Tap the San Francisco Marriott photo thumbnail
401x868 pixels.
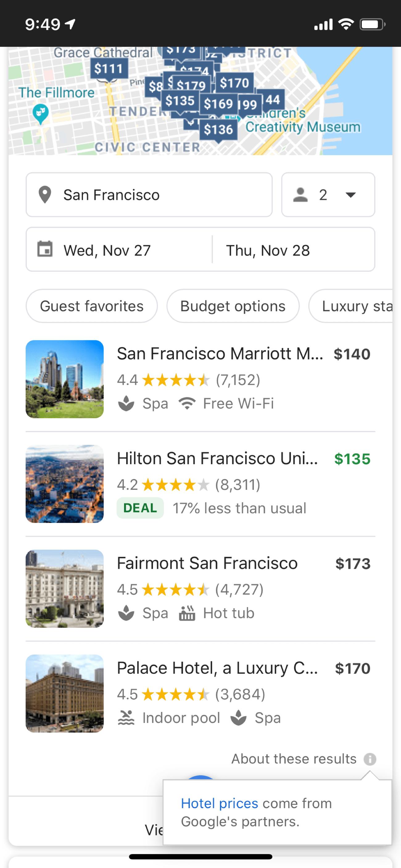(65, 379)
